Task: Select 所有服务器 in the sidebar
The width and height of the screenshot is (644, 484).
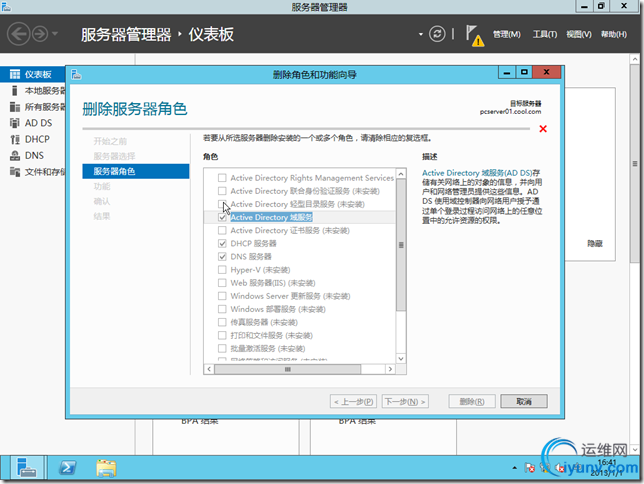Action: (x=33, y=107)
